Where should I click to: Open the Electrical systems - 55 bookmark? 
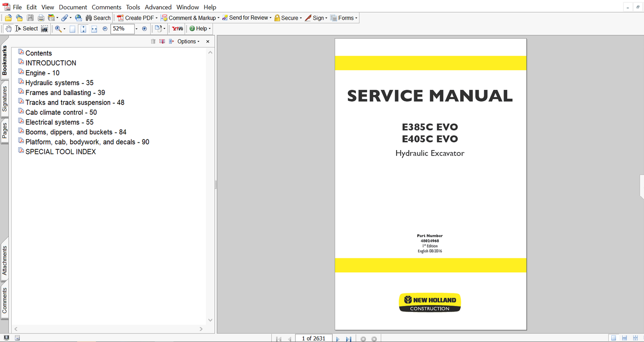[59, 122]
